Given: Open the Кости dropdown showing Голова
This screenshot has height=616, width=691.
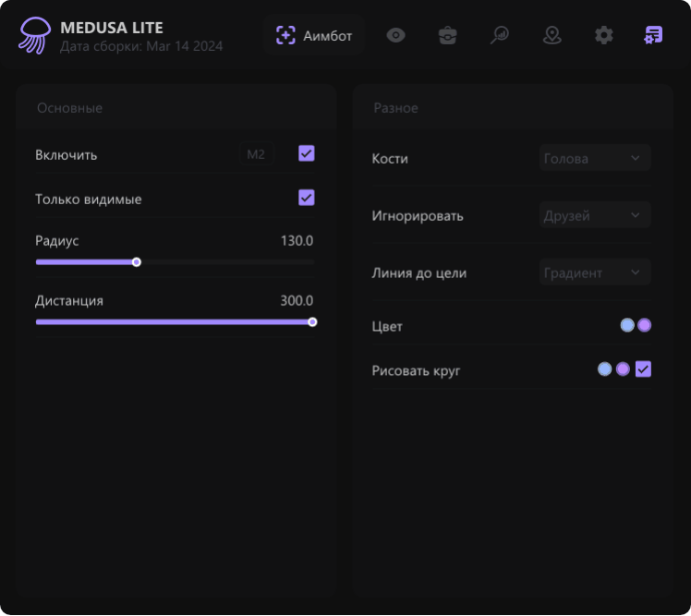Looking at the screenshot, I should coord(595,158).
